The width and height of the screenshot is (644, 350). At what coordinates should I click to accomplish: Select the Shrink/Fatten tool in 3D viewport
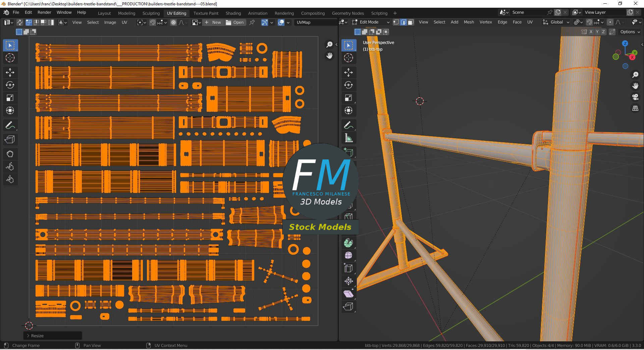tap(348, 281)
